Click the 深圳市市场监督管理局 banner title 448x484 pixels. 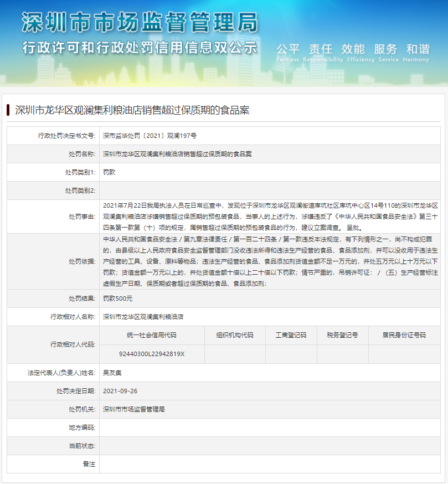(x=140, y=23)
